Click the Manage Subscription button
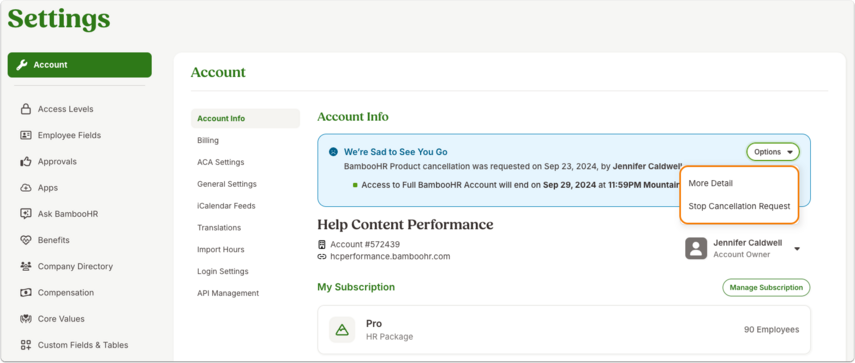Image resolution: width=855 pixels, height=363 pixels. tap(766, 287)
